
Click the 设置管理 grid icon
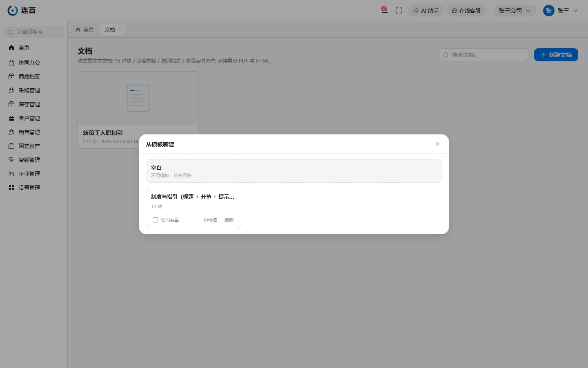(11, 188)
